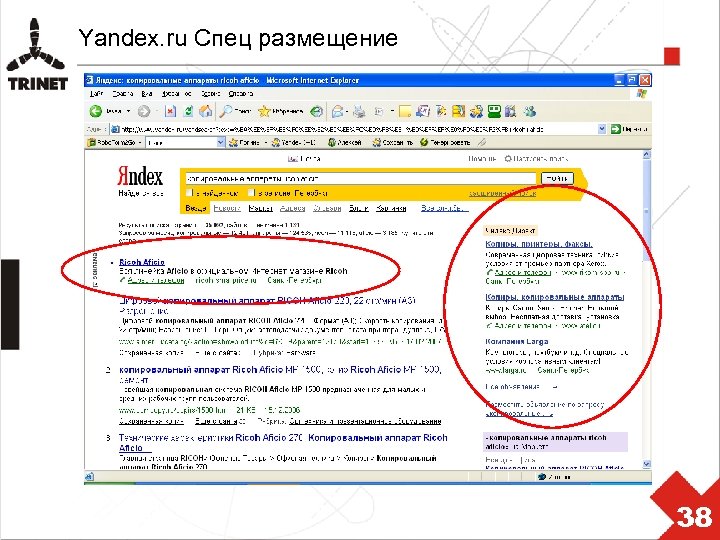The height and width of the screenshot is (540, 720).
Task: Expand the Back button history dropdown arrow
Action: (128, 112)
